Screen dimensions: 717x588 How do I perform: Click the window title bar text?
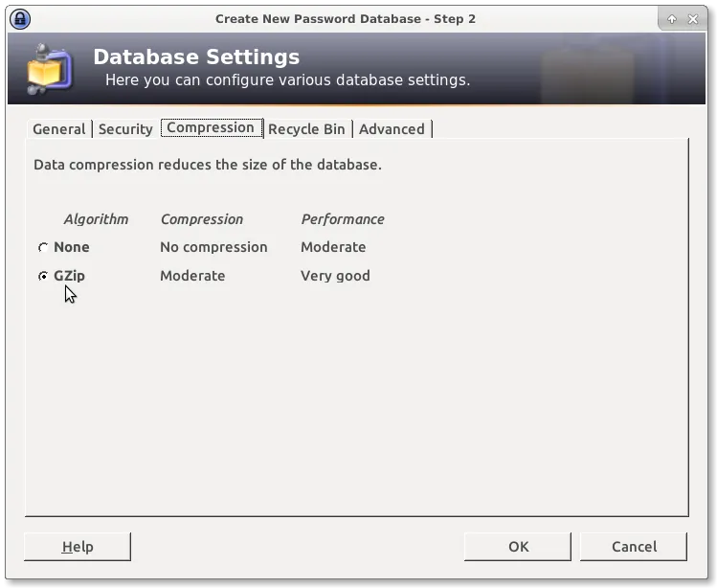point(346,18)
